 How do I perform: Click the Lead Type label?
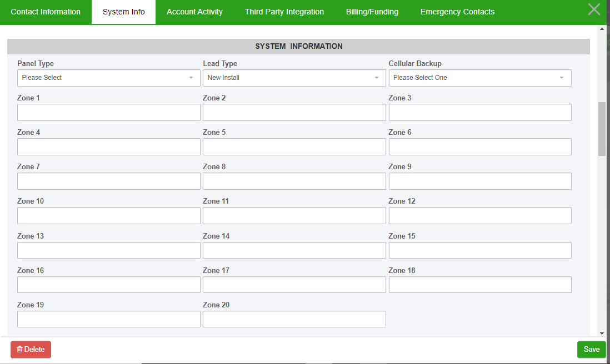click(x=220, y=63)
